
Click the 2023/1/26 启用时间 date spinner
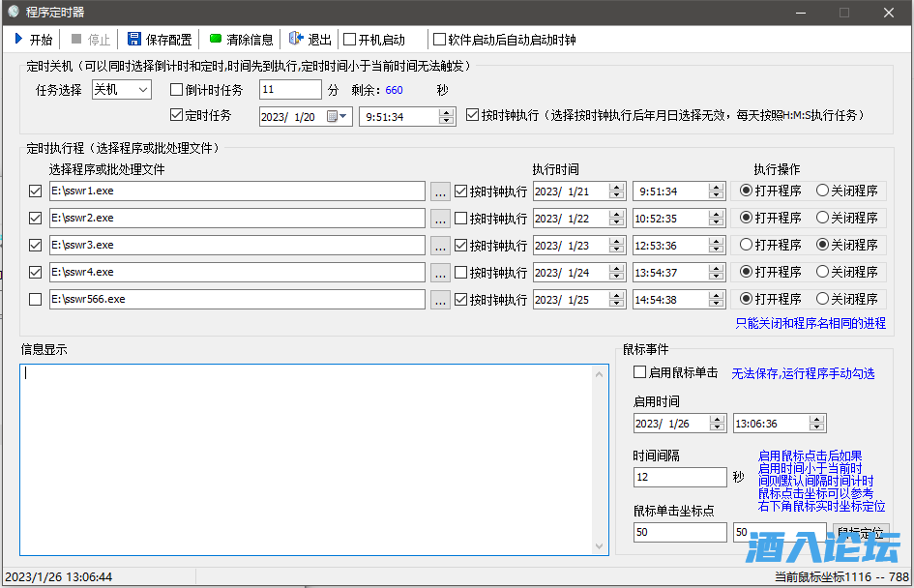(x=717, y=424)
